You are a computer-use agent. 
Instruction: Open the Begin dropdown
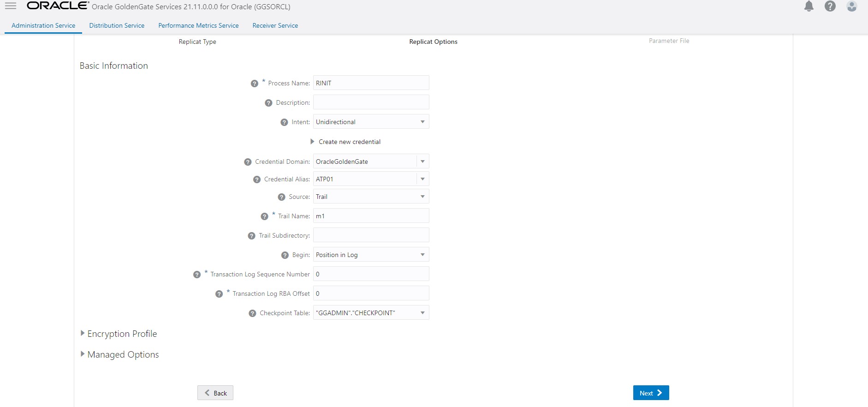(371, 255)
